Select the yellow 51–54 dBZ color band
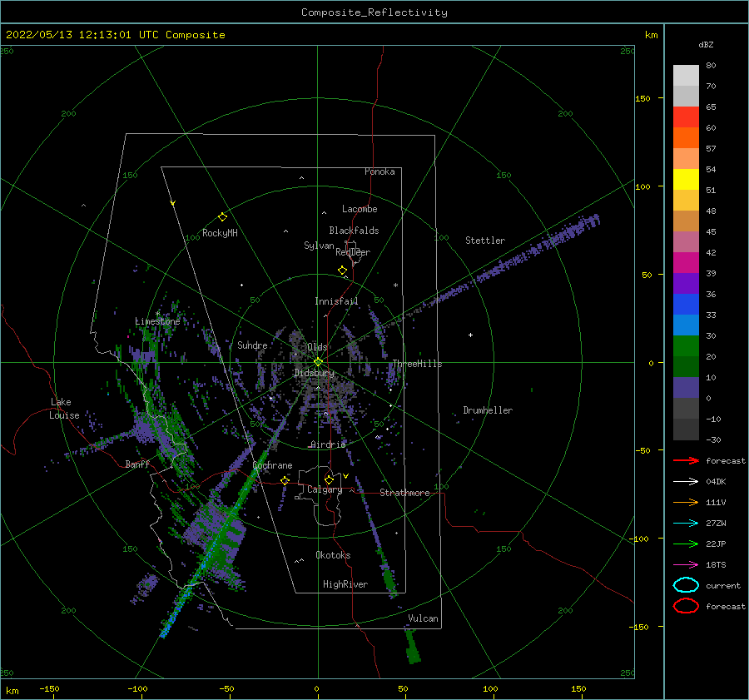This screenshot has height=700, width=749. click(686, 180)
